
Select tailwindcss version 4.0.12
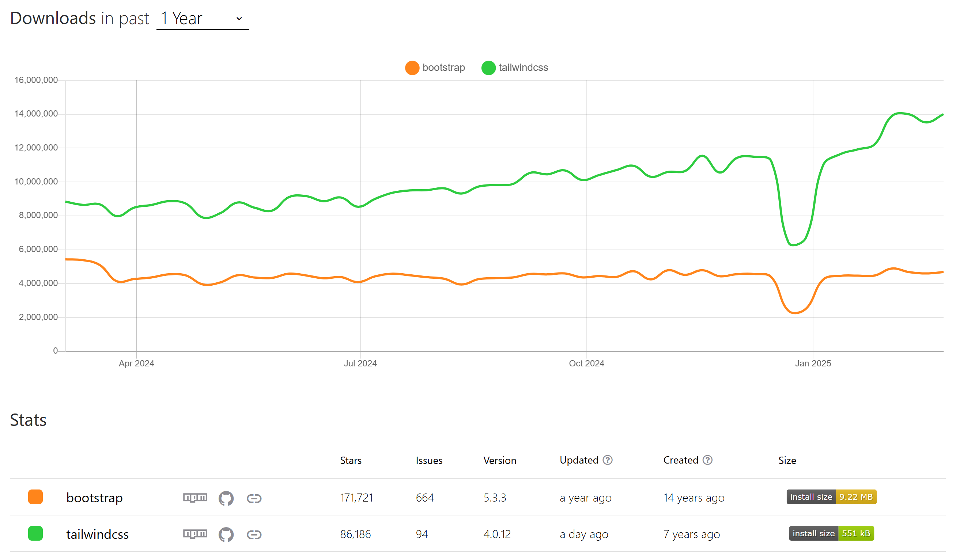[497, 534]
